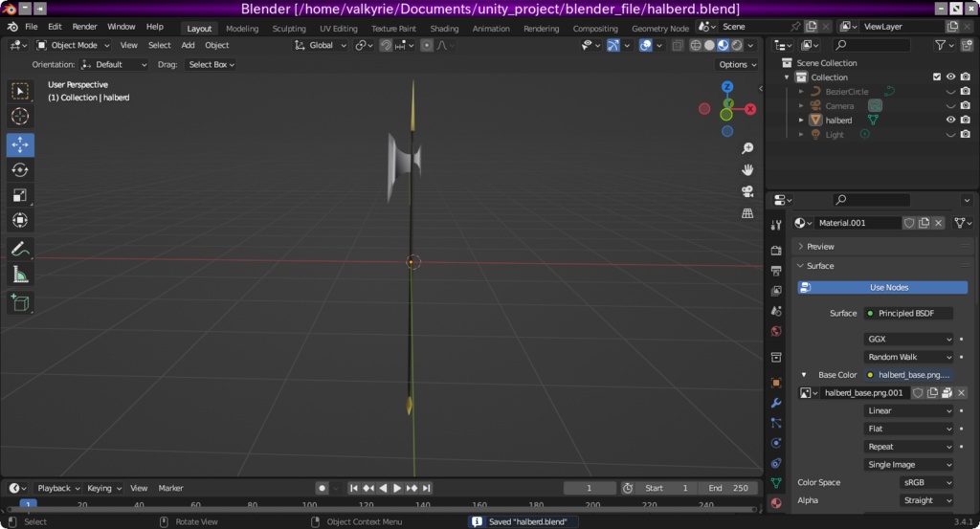
Task: Select the Measure tool
Action: click(20, 275)
